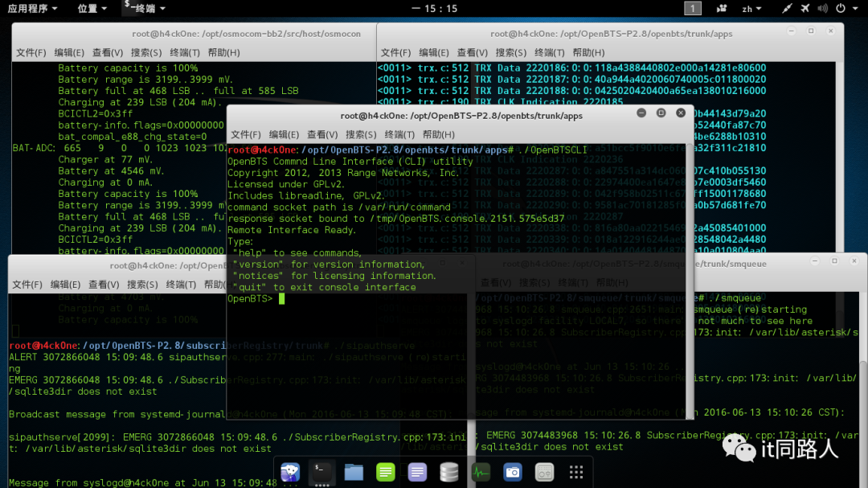868x488 pixels.
Task: Click the "bat_compal_e88_chg_state=0" line
Action: [x=133, y=137]
